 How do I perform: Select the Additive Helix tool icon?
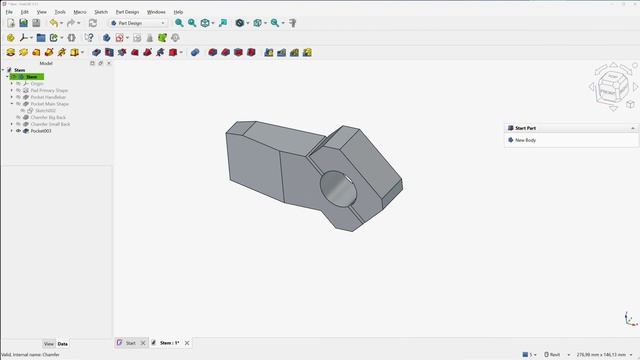coord(62,52)
